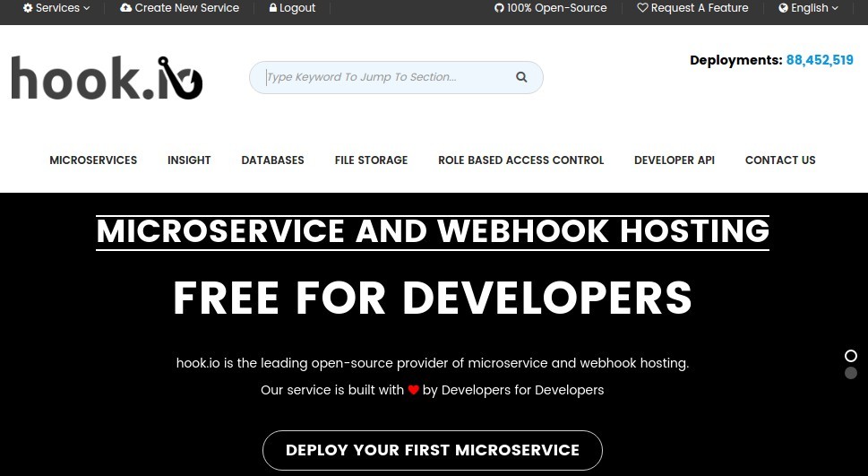Open Role Based Access Control section
The height and width of the screenshot is (476, 868).
pos(520,160)
